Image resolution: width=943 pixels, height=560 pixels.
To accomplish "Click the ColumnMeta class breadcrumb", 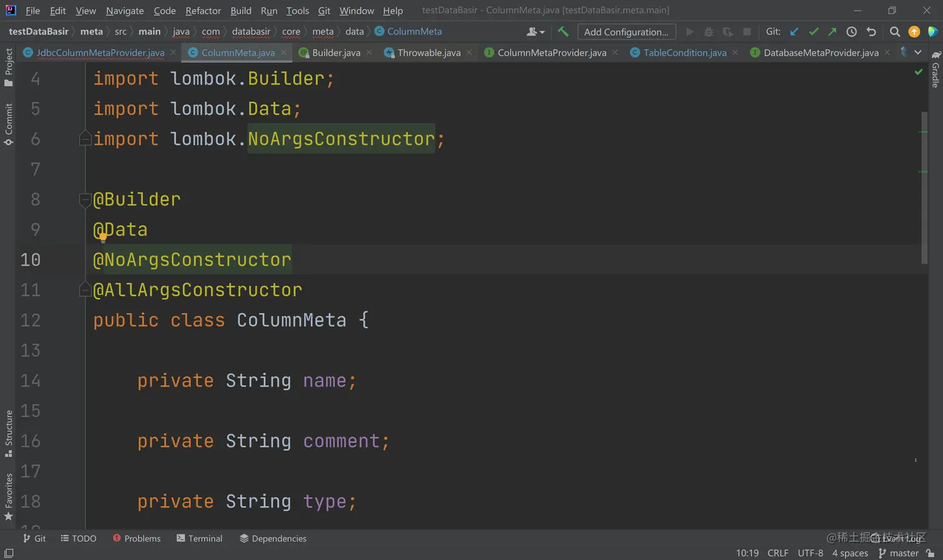I will click(409, 32).
